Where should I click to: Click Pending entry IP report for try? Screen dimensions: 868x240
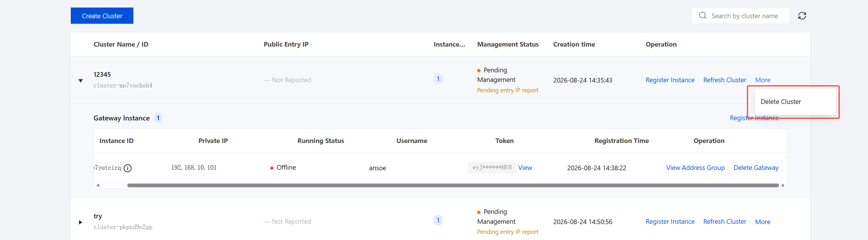508,232
